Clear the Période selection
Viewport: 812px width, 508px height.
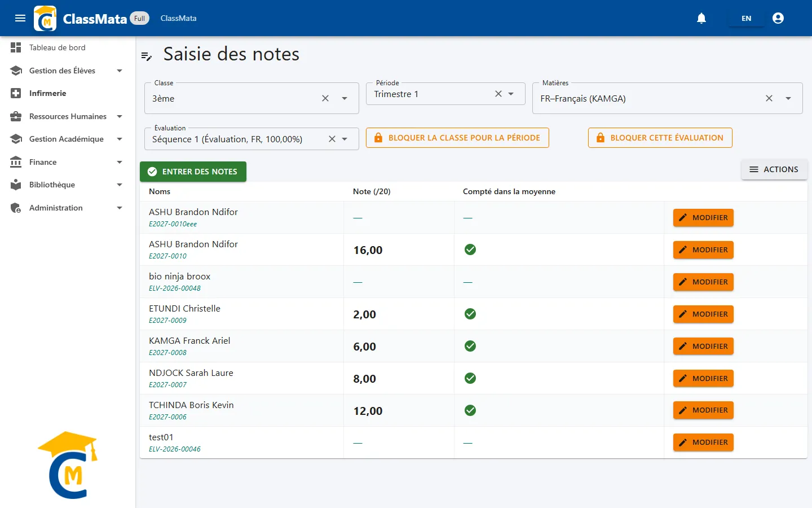coord(498,94)
